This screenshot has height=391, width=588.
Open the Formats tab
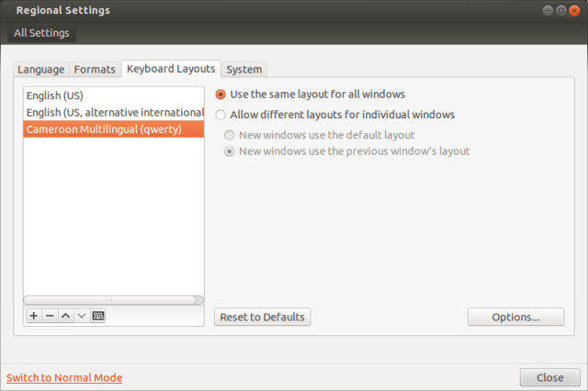pos(95,69)
